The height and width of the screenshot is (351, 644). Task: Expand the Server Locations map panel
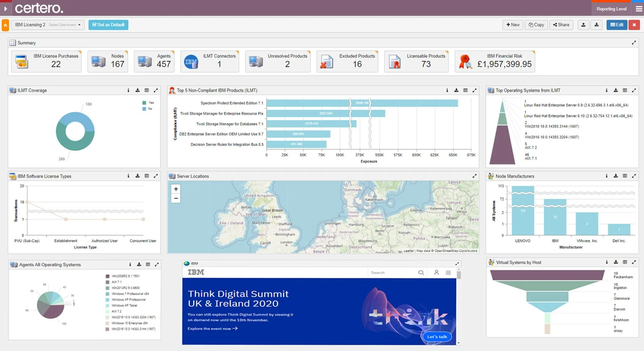474,176
